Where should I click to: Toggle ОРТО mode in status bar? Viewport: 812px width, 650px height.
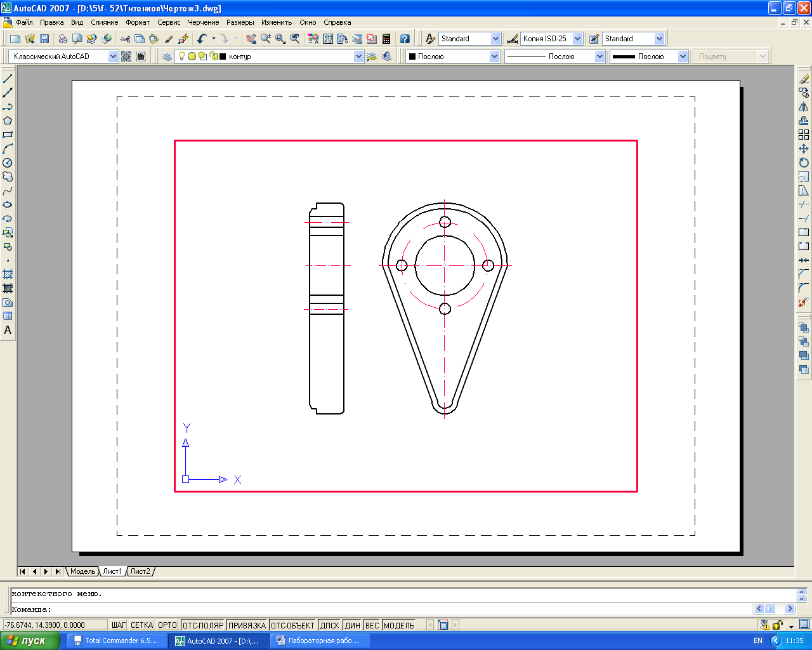[x=167, y=625]
